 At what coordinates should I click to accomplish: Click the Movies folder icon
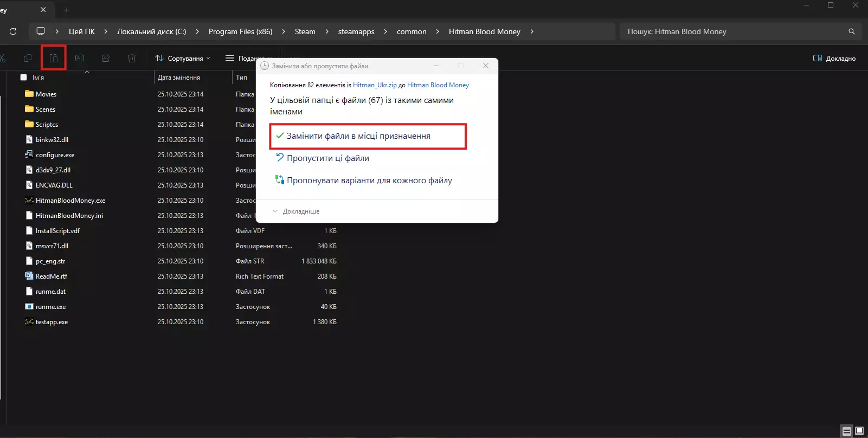[x=29, y=94]
